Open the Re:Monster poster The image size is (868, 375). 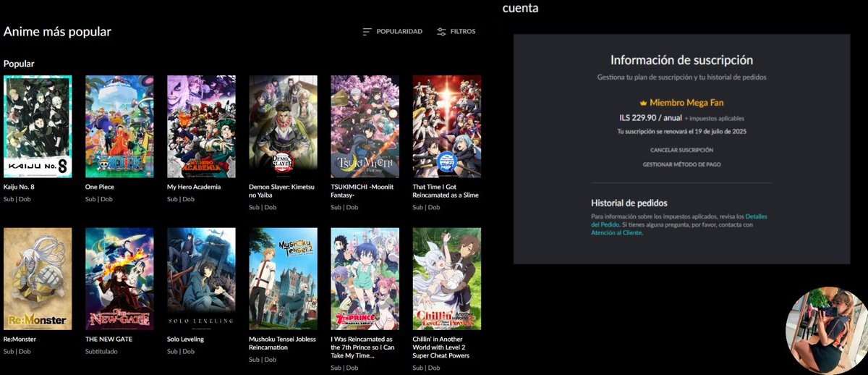tap(38, 279)
